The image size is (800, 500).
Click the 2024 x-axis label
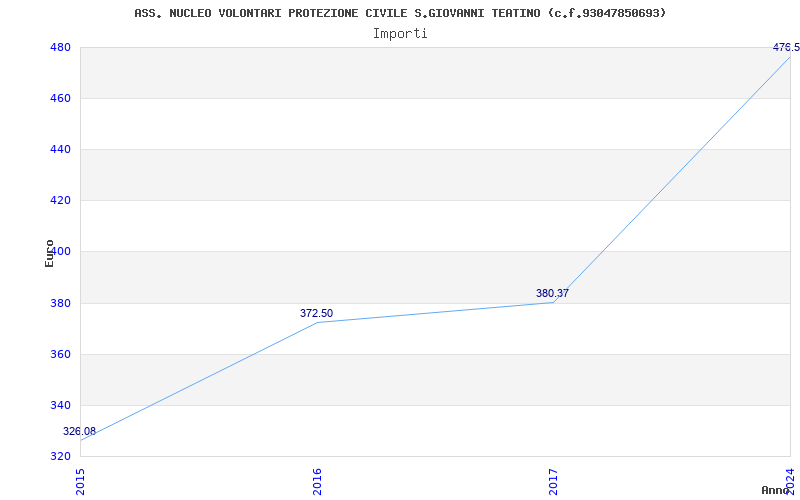coord(790,481)
